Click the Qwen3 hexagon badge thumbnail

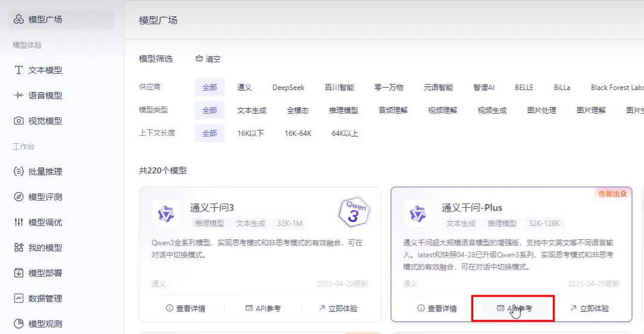tap(354, 211)
